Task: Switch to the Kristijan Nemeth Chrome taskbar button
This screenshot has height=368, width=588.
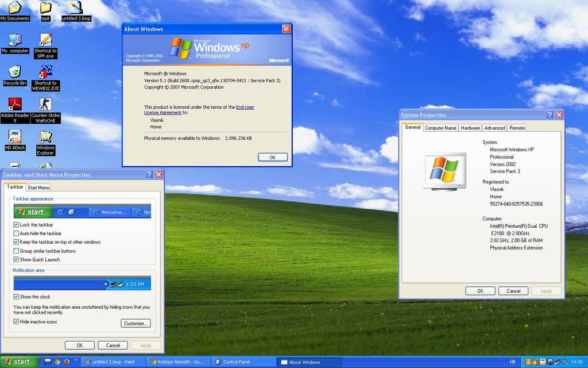Action: click(x=178, y=362)
